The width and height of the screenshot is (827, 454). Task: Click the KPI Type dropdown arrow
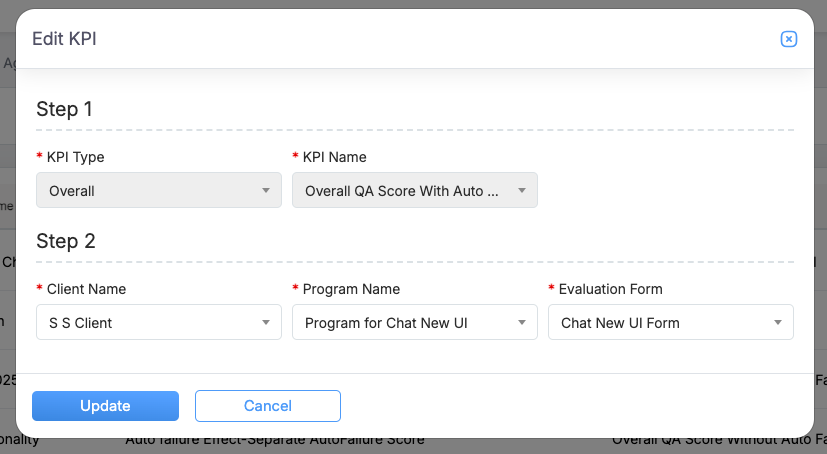pos(266,190)
